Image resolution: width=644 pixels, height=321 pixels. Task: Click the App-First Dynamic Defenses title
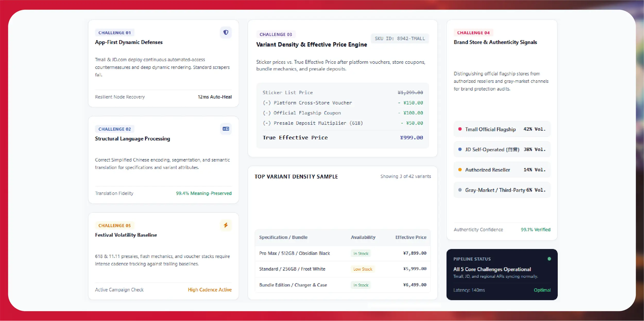tap(129, 42)
